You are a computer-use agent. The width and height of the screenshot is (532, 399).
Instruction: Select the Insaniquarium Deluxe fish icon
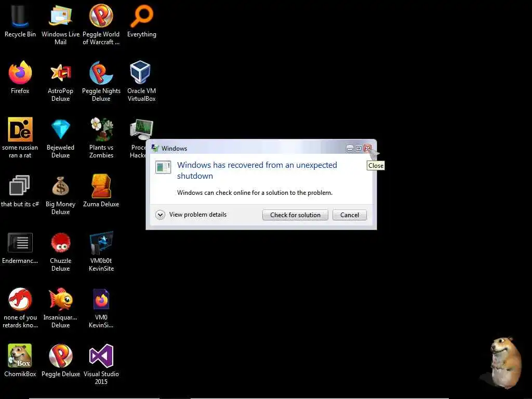(x=60, y=299)
